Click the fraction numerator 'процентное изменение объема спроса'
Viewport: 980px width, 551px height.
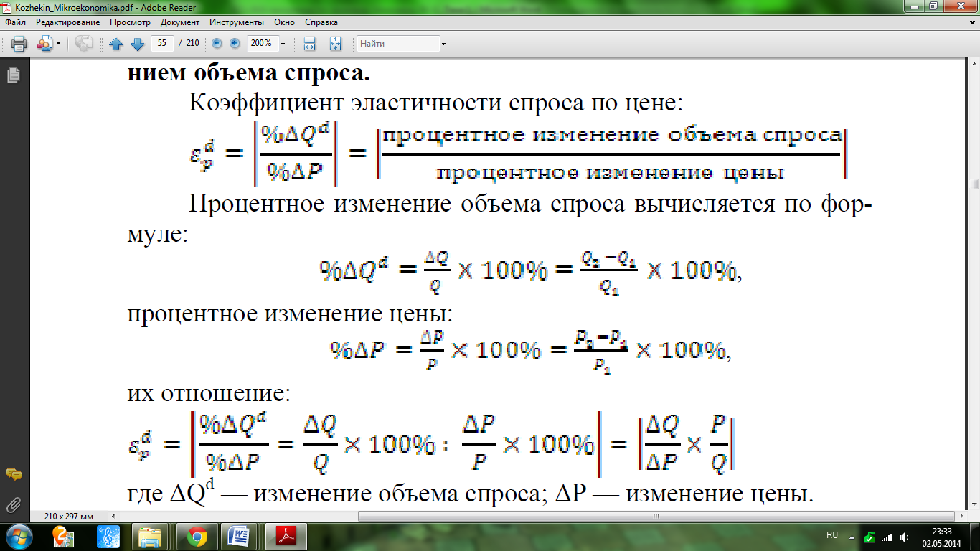(x=612, y=136)
